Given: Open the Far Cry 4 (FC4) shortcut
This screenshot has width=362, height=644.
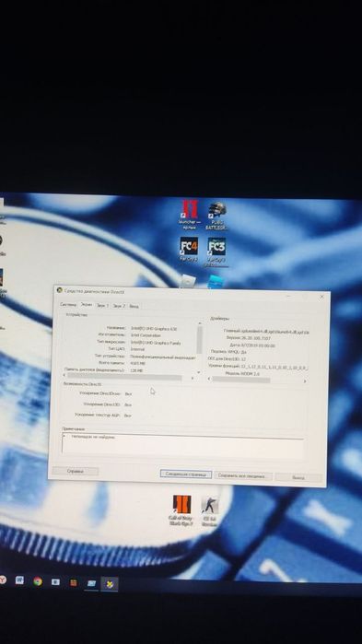Looking at the screenshot, I should pyautogui.click(x=189, y=249).
